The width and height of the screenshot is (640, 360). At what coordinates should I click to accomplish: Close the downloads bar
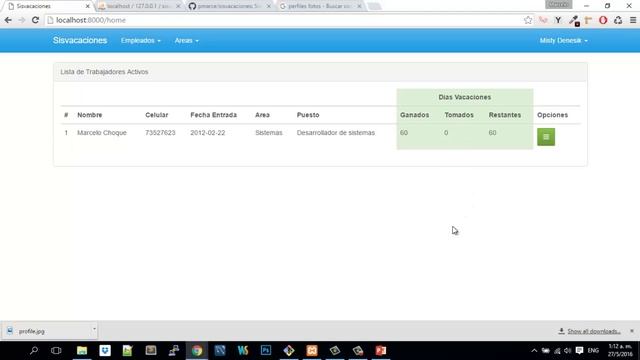pyautogui.click(x=632, y=331)
